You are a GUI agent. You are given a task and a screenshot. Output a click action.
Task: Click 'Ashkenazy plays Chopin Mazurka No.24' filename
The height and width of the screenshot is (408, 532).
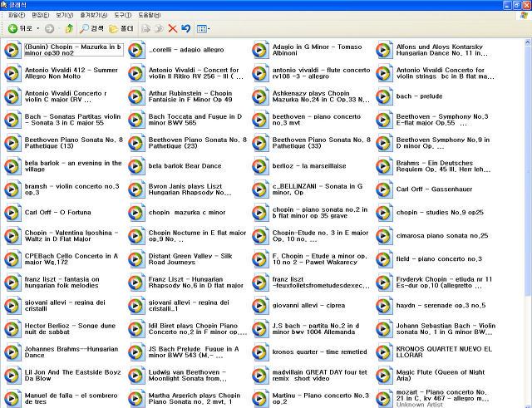321,96
